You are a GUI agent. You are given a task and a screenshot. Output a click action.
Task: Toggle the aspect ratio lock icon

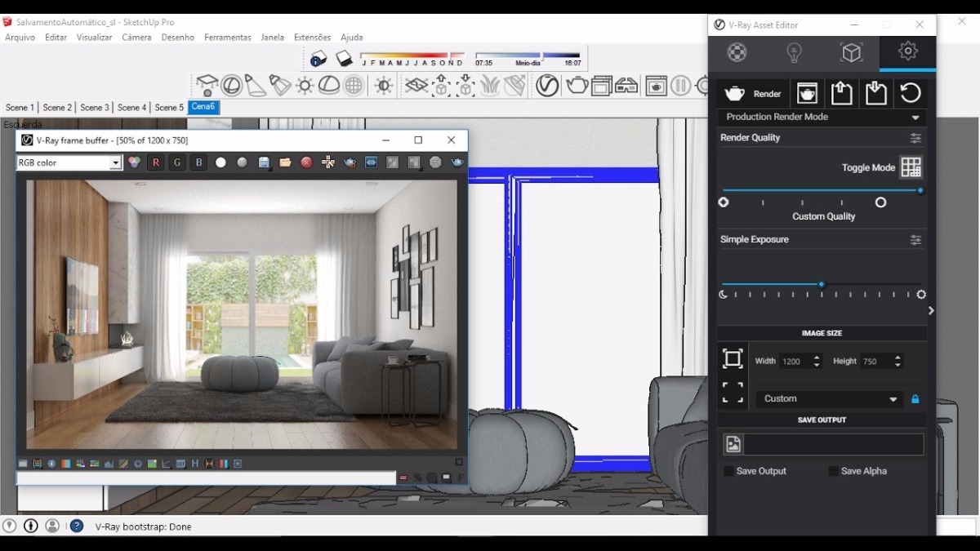point(915,399)
